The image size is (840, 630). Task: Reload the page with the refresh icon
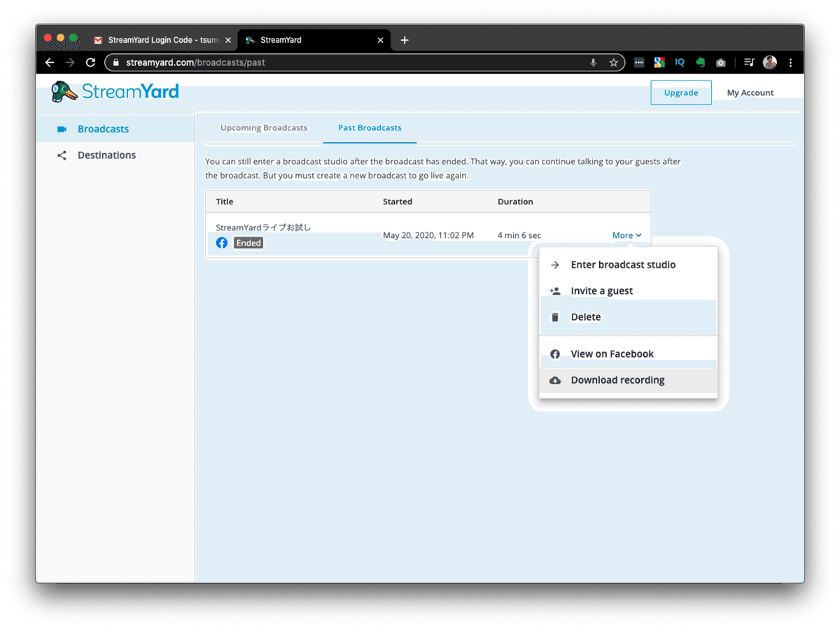90,62
